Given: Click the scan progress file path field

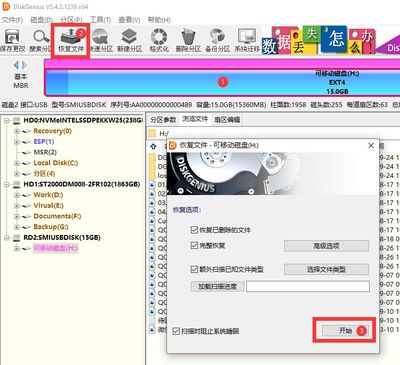Looking at the screenshot, I should (x=308, y=286).
